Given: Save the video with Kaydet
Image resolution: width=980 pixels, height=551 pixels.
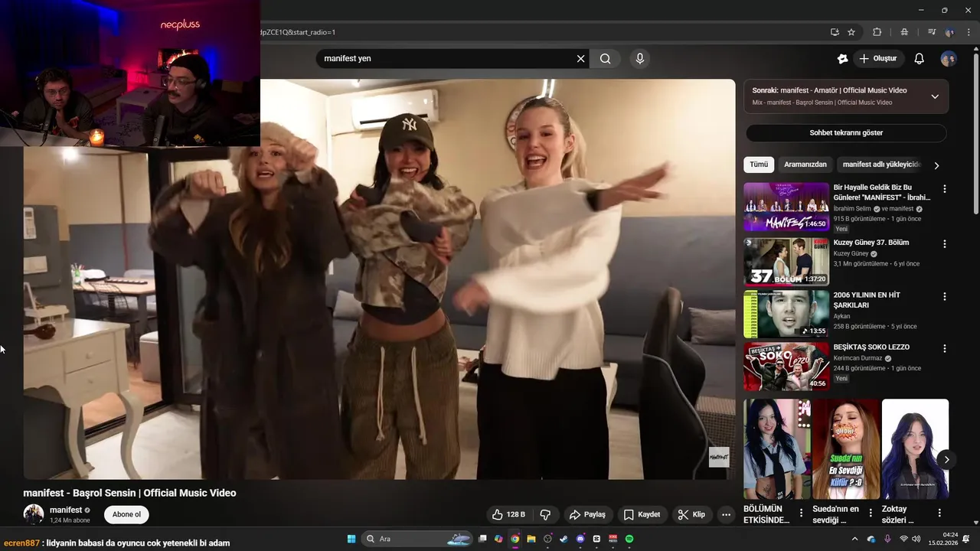Looking at the screenshot, I should click(642, 514).
